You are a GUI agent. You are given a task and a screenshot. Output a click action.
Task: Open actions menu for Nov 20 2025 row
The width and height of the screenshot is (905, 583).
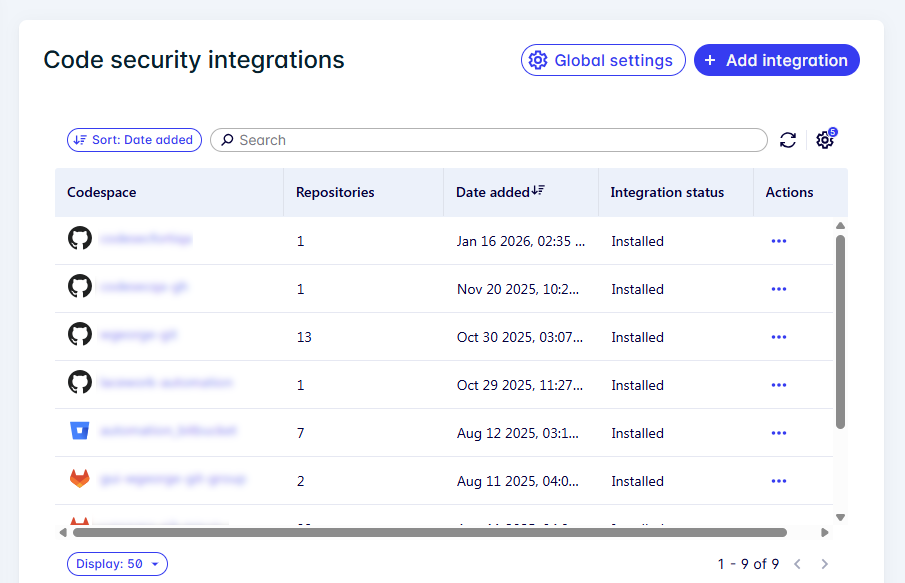click(x=779, y=289)
